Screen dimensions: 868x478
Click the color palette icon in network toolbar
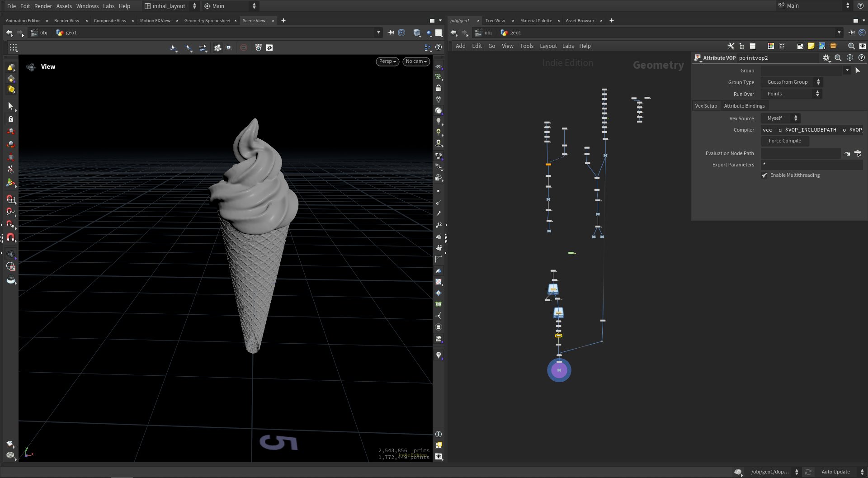pos(771,46)
